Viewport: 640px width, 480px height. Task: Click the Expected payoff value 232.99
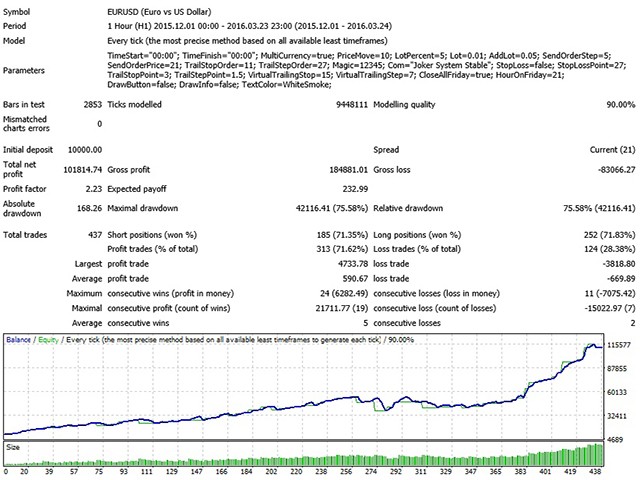pos(355,189)
